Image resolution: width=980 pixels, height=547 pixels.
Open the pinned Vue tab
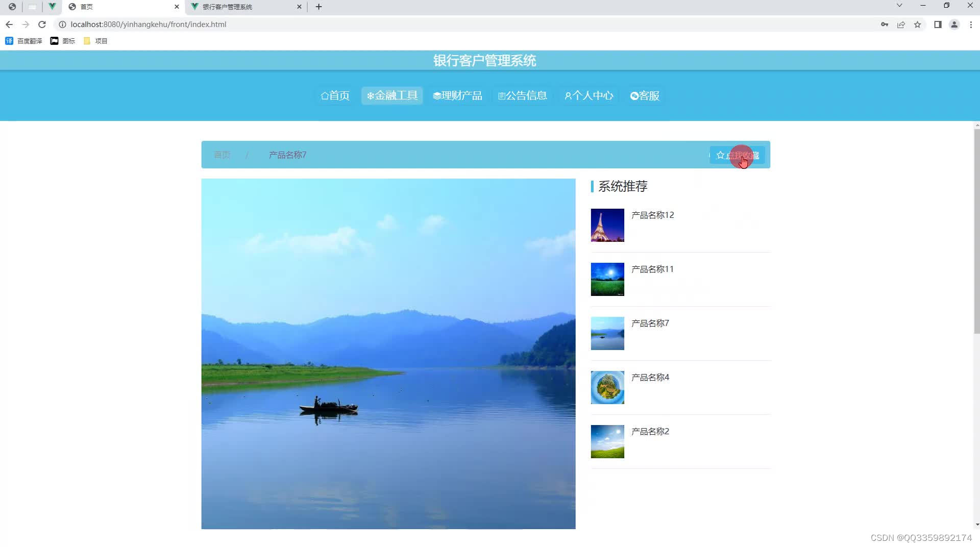[x=52, y=7]
